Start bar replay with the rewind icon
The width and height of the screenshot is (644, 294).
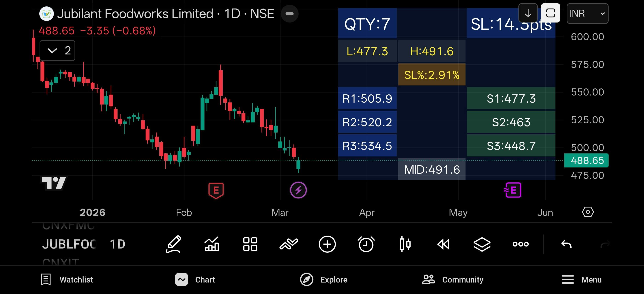(x=443, y=244)
